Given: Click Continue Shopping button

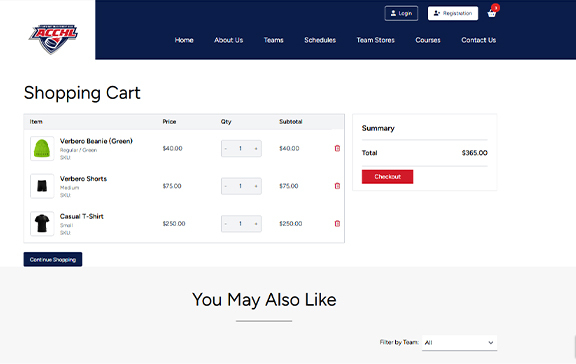Looking at the screenshot, I should pos(53,259).
